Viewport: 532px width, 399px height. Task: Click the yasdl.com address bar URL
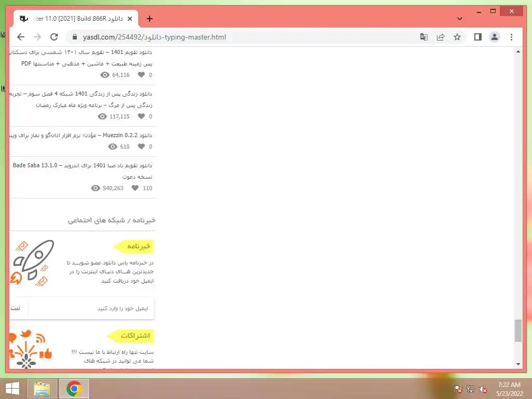point(154,37)
